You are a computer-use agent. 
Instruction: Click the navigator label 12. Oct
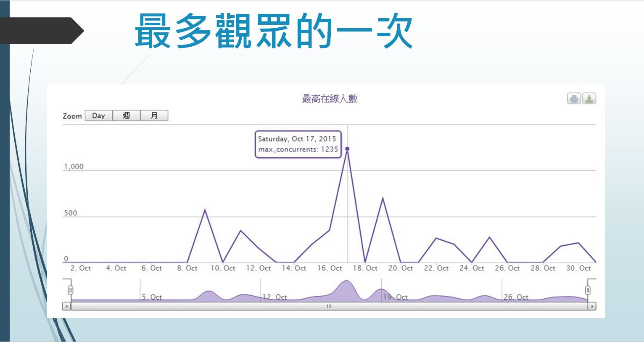(275, 297)
